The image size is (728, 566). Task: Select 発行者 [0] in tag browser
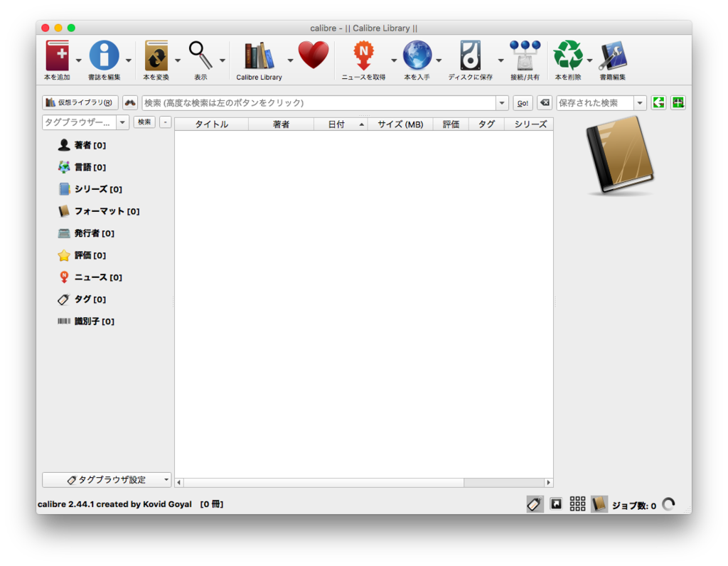[86, 233]
